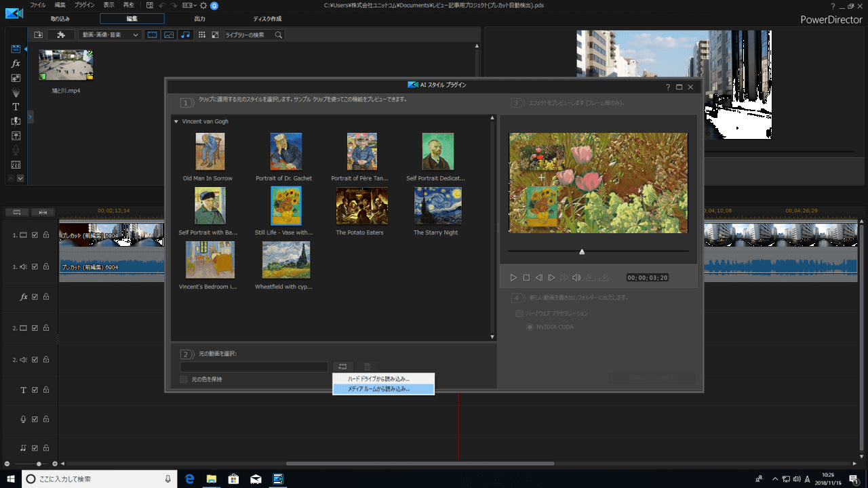Switch to the 出力 tab
The width and height of the screenshot is (868, 488).
(199, 19)
